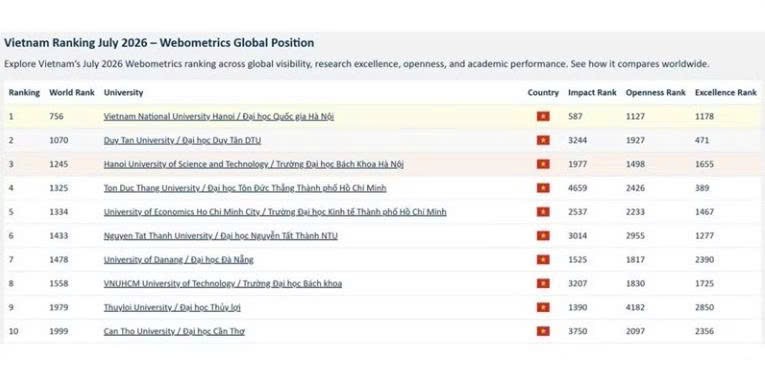The height and width of the screenshot is (380, 765).
Task: Sort by Excellence Rank column header
Action: [x=725, y=93]
